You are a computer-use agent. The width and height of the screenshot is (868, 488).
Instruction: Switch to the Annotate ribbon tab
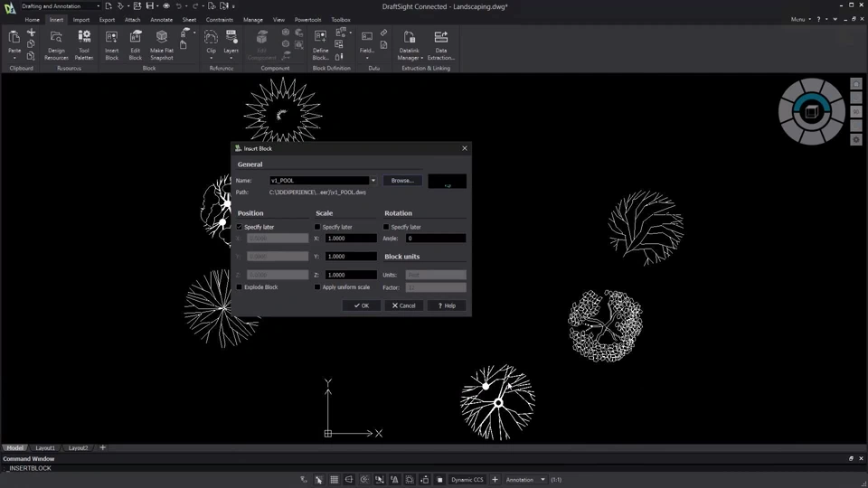pos(161,19)
